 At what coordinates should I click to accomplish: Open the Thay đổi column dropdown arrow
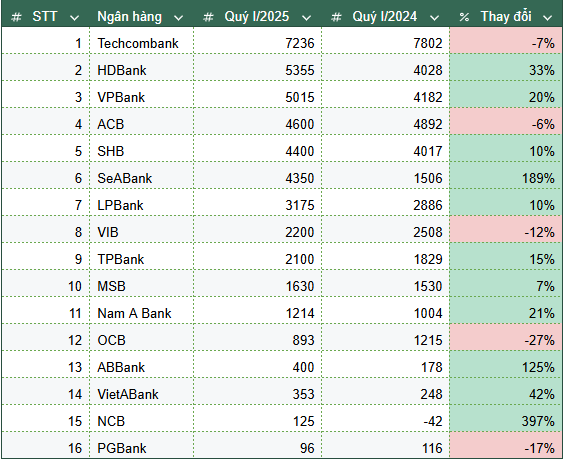point(547,18)
